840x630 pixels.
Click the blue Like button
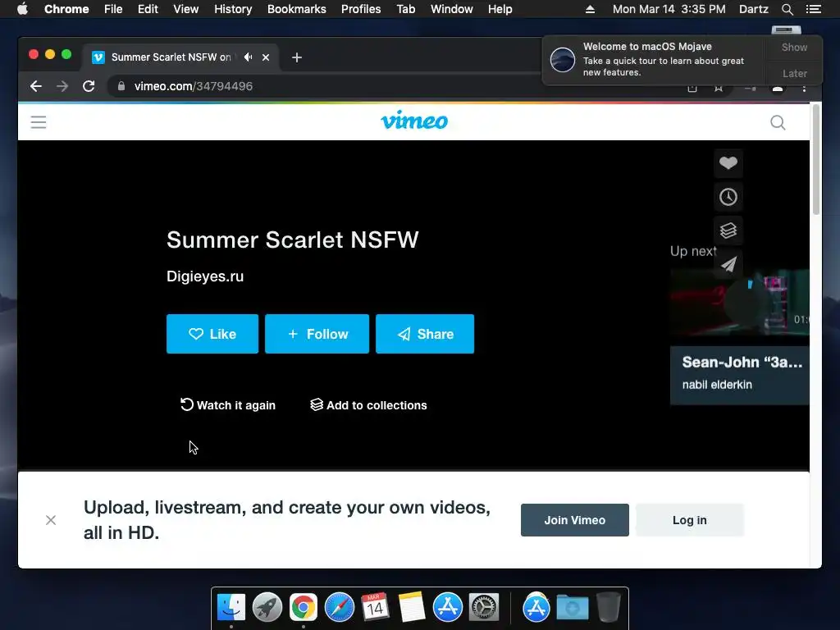coord(212,334)
